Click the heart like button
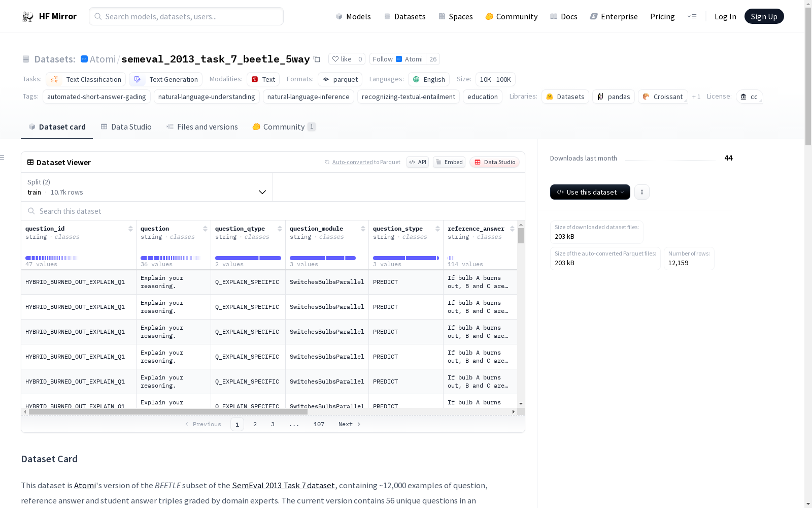This screenshot has height=508, width=812. point(342,59)
